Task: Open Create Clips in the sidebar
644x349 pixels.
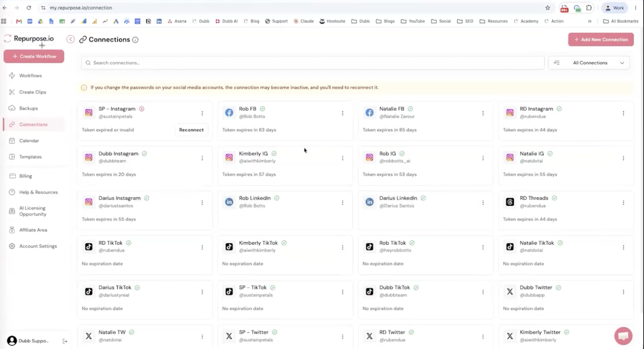Action: (34, 92)
